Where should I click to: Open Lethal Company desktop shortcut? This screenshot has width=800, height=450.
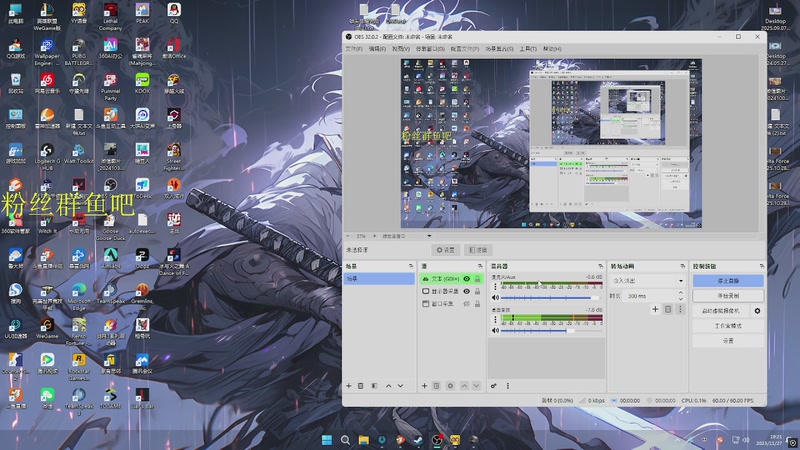point(111,16)
